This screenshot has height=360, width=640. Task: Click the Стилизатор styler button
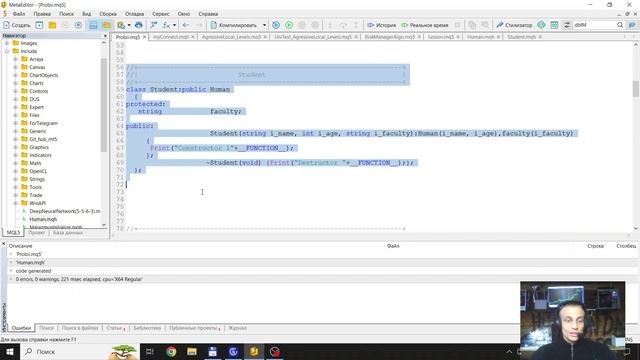tap(514, 25)
